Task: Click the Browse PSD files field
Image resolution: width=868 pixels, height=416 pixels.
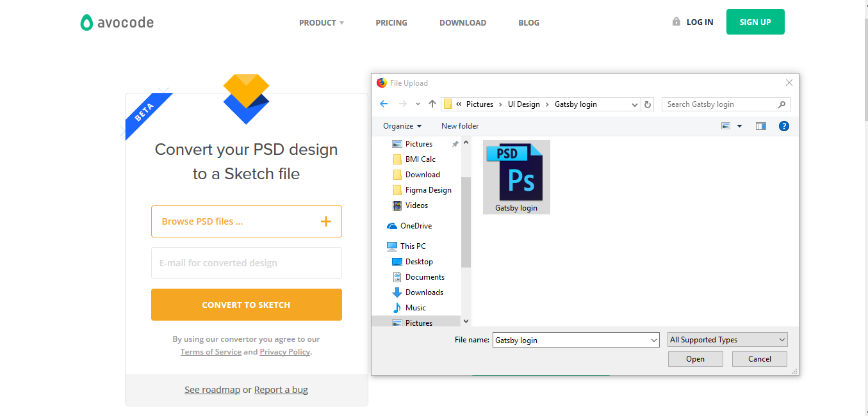Action: click(247, 221)
